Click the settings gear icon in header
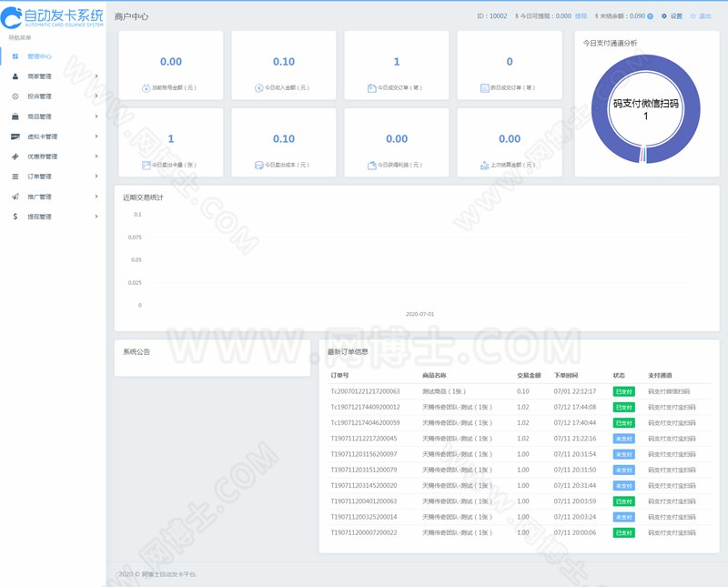This screenshot has width=728, height=587. (x=664, y=16)
